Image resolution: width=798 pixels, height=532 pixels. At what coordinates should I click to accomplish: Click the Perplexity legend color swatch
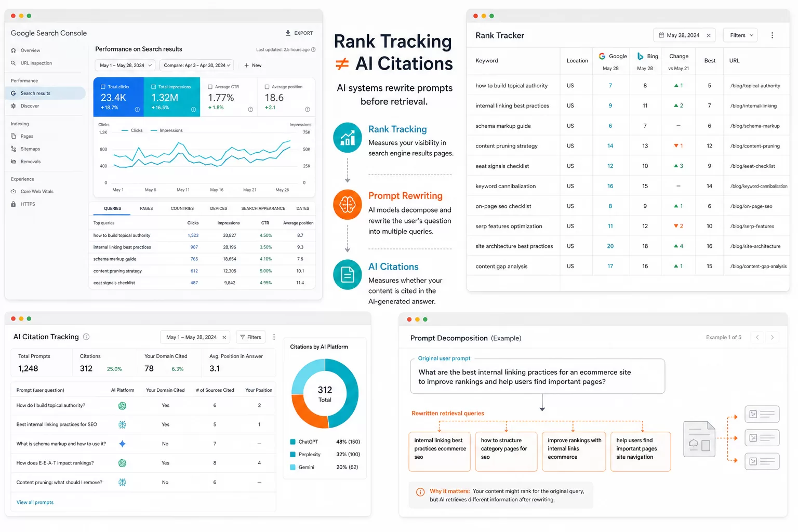[x=293, y=455]
